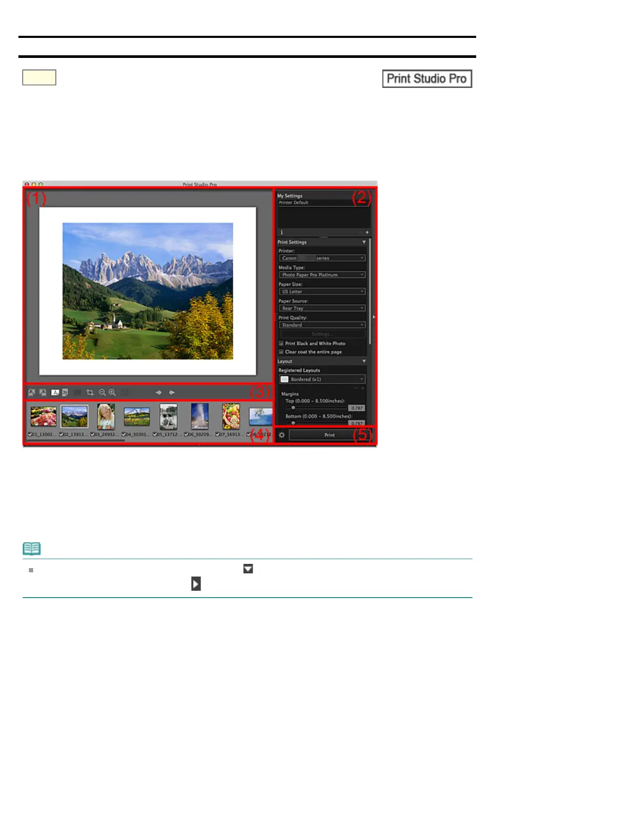This screenshot has height=834, width=644.
Task: Hide settings panel with the right-edge arrow
Action: (x=374, y=317)
